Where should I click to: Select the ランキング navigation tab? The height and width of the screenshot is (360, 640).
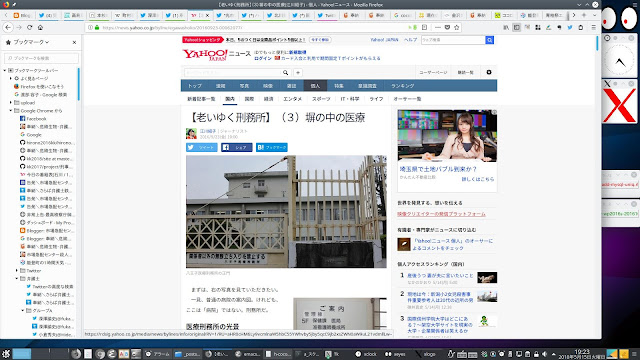[x=402, y=86]
